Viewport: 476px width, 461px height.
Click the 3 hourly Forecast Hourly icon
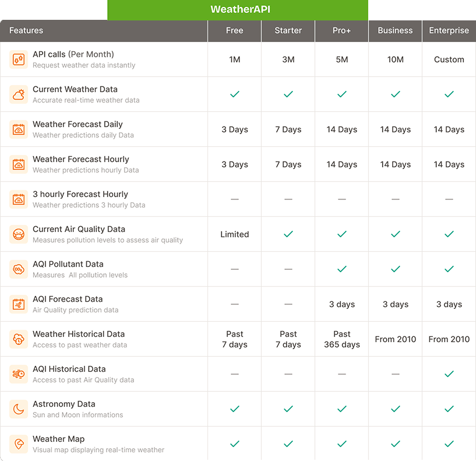19,199
